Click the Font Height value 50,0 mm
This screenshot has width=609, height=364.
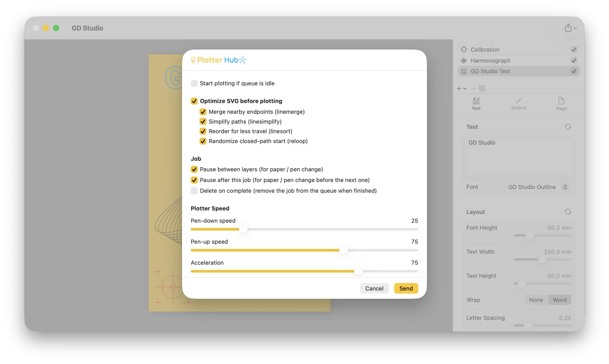click(x=559, y=227)
